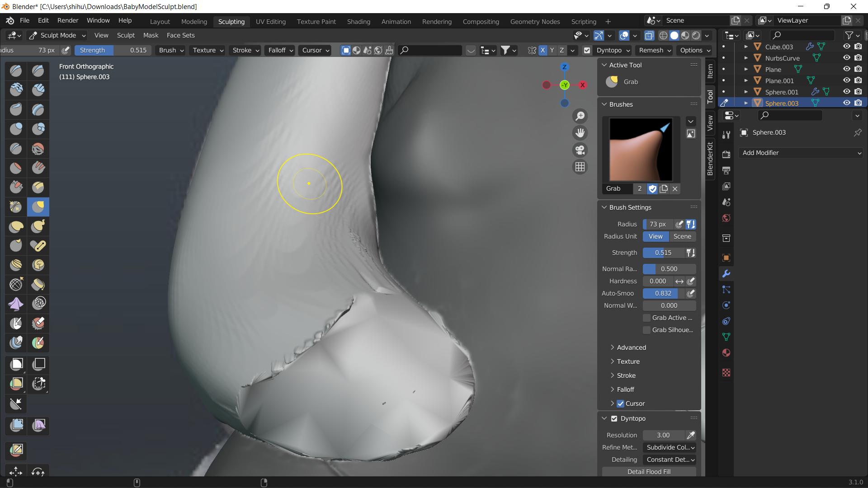Viewport: 868px width, 488px height.
Task: Select the Snake Hook brush
Action: click(38, 226)
